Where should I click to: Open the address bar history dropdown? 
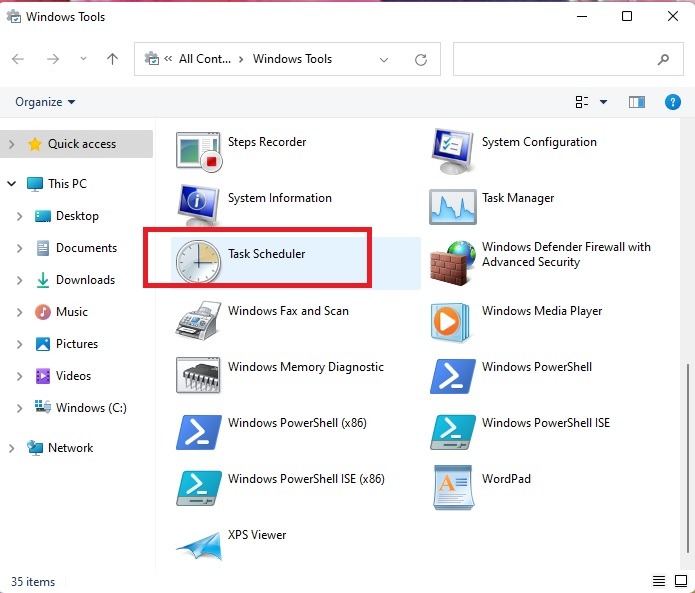click(x=384, y=59)
